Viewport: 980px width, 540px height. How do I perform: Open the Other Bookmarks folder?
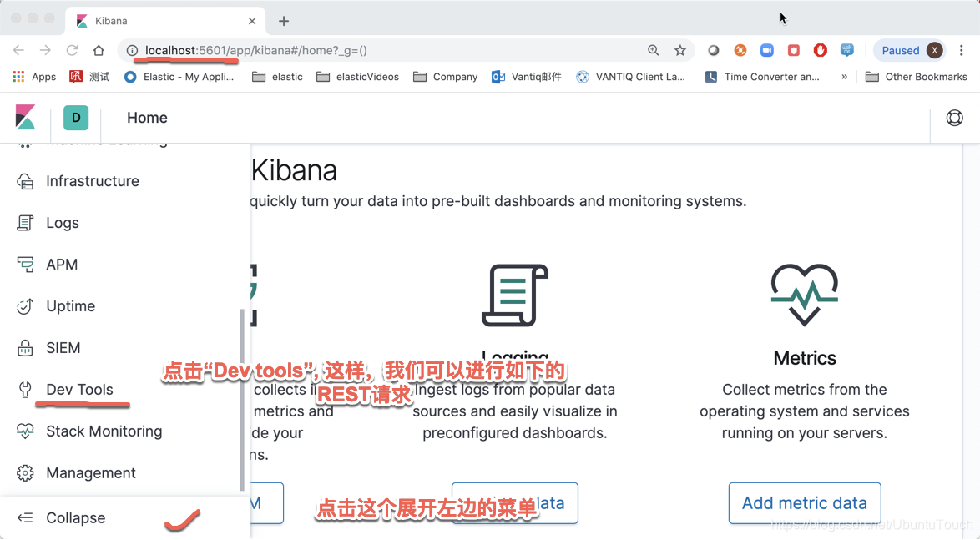click(917, 77)
